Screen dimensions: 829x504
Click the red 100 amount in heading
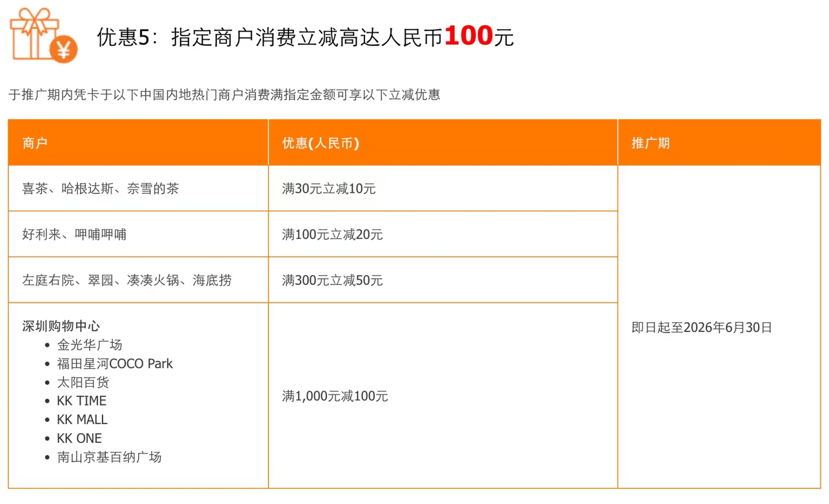(x=469, y=36)
